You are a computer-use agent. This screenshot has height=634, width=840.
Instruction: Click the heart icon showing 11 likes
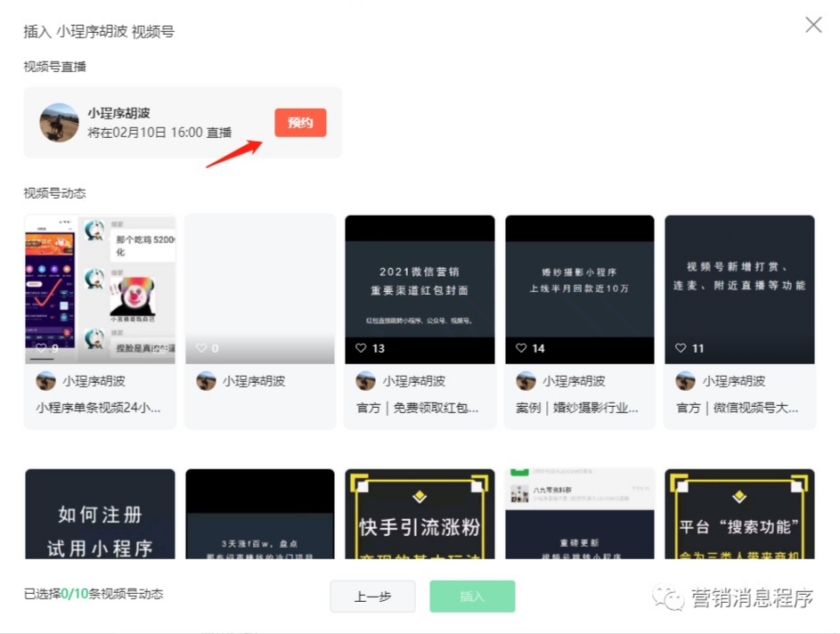point(682,348)
